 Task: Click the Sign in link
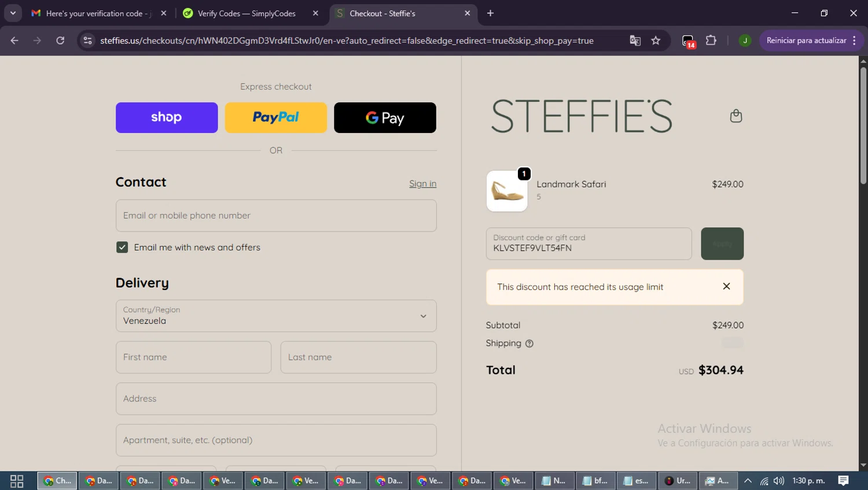[x=422, y=183]
